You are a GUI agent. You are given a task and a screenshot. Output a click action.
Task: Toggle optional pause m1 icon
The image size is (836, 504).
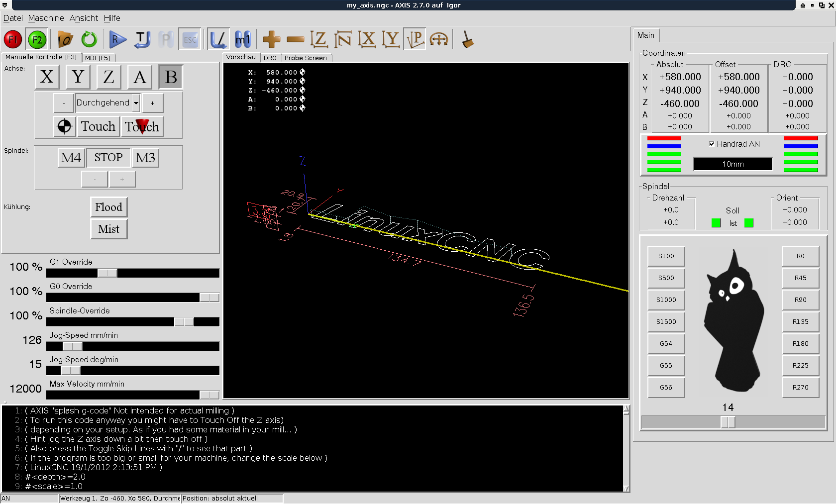coord(242,39)
